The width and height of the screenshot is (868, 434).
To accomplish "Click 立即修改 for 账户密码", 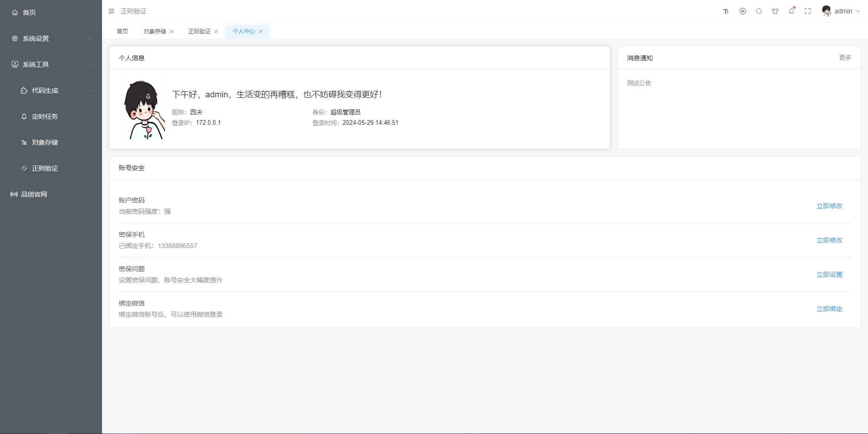I will [829, 206].
